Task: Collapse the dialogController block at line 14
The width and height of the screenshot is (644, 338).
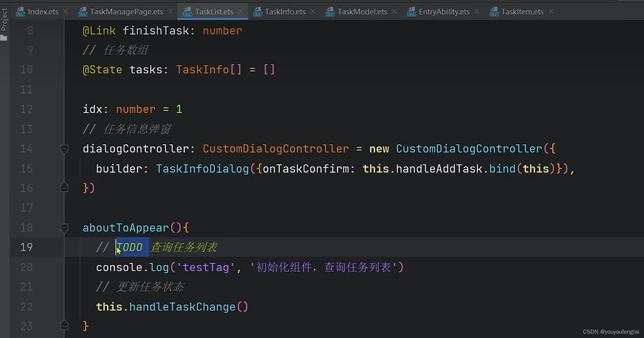Action: (x=64, y=149)
